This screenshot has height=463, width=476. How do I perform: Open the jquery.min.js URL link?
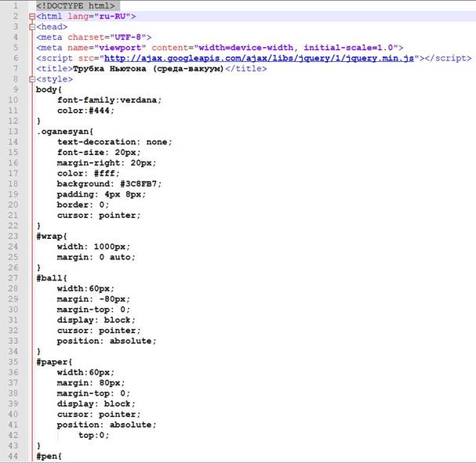click(x=259, y=58)
